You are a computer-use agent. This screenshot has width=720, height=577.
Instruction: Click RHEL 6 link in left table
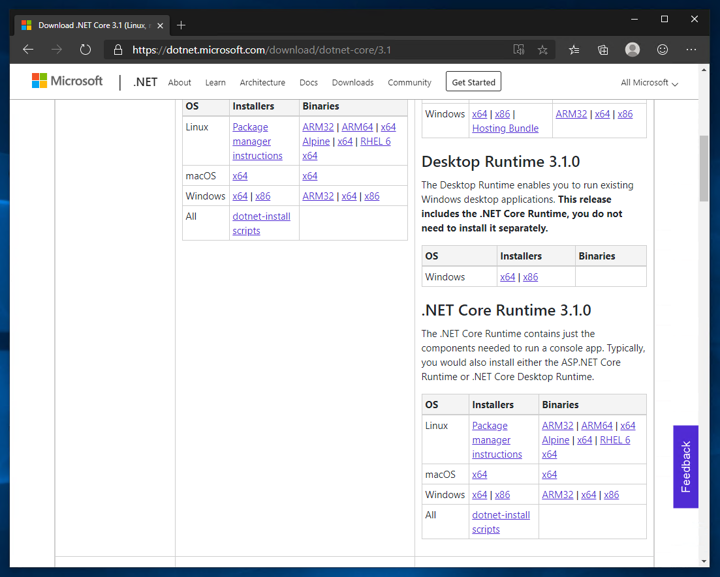click(x=376, y=141)
